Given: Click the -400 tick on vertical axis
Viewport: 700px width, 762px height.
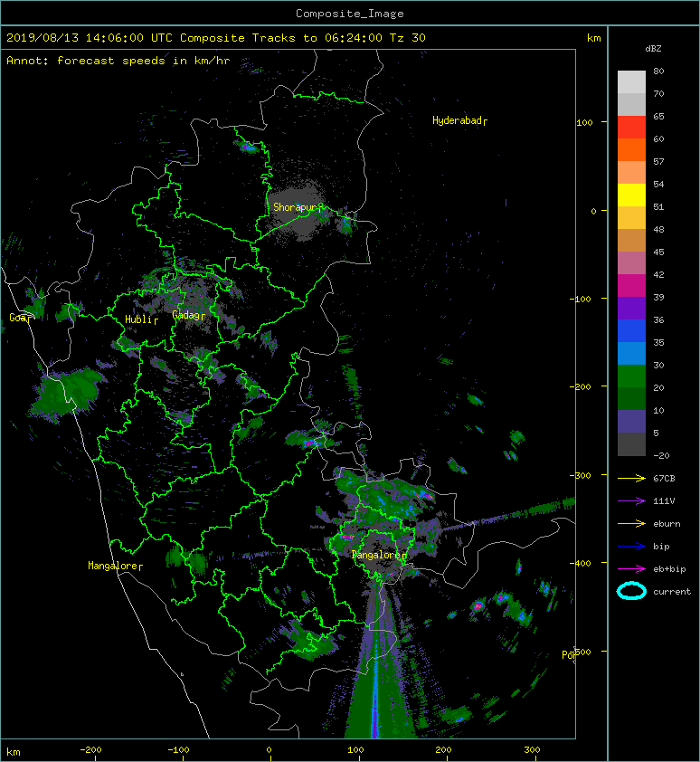Looking at the screenshot, I should coord(581,564).
